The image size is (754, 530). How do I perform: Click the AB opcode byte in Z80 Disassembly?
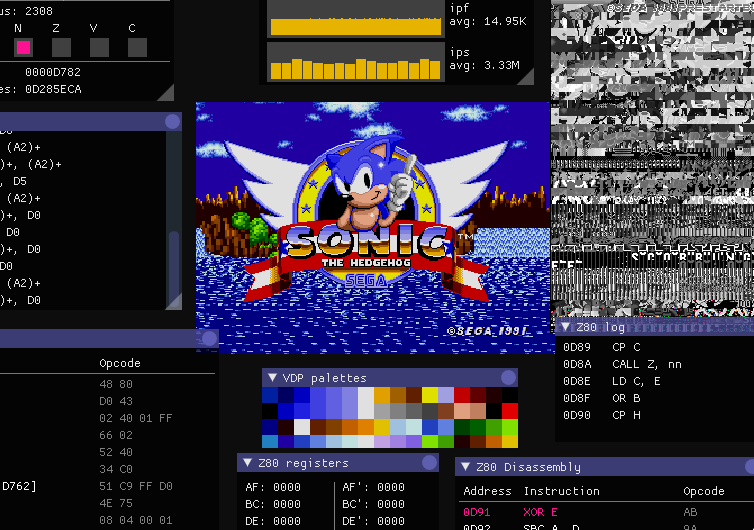(x=691, y=512)
